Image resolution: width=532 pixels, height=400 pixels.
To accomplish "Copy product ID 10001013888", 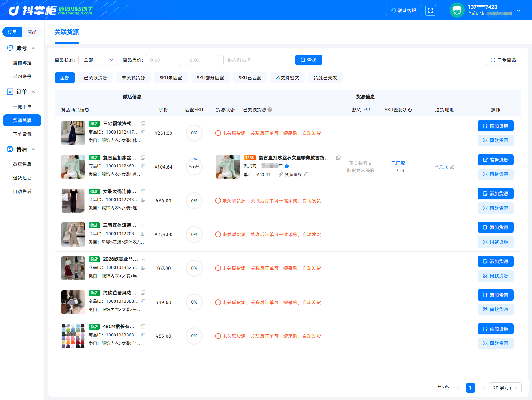I will (143, 301).
